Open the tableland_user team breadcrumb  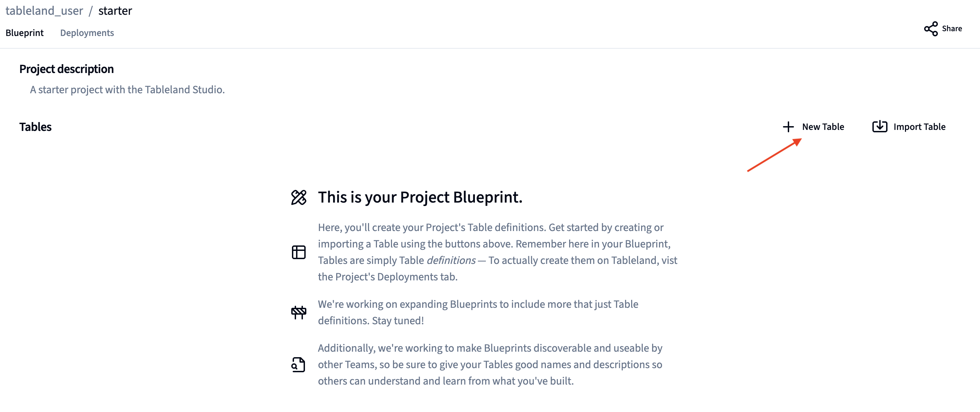click(x=44, y=11)
